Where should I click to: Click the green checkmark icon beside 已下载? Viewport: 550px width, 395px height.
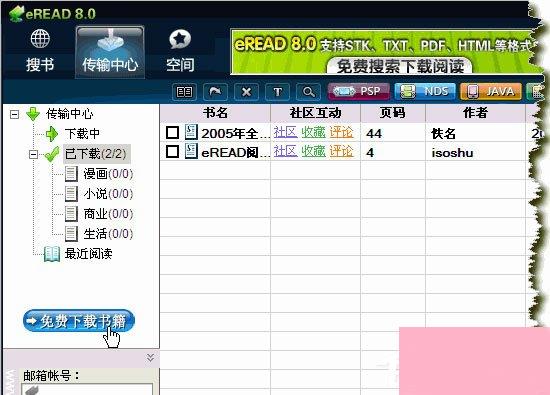[52, 154]
